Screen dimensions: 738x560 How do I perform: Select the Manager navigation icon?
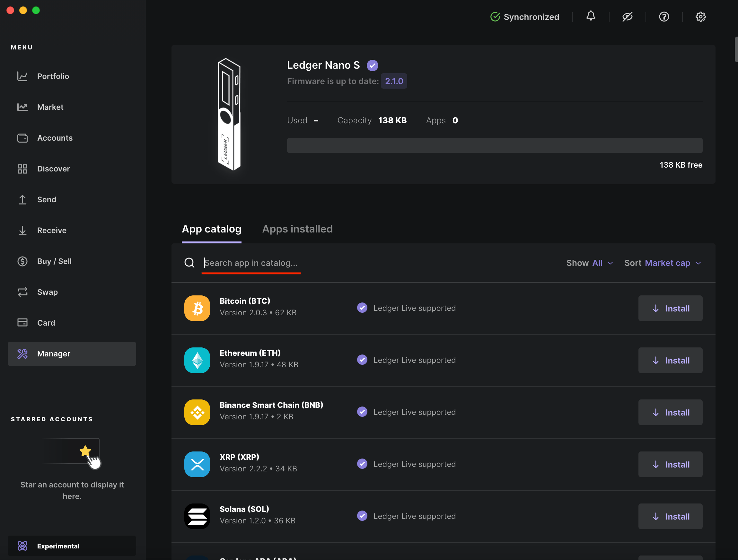(x=22, y=354)
